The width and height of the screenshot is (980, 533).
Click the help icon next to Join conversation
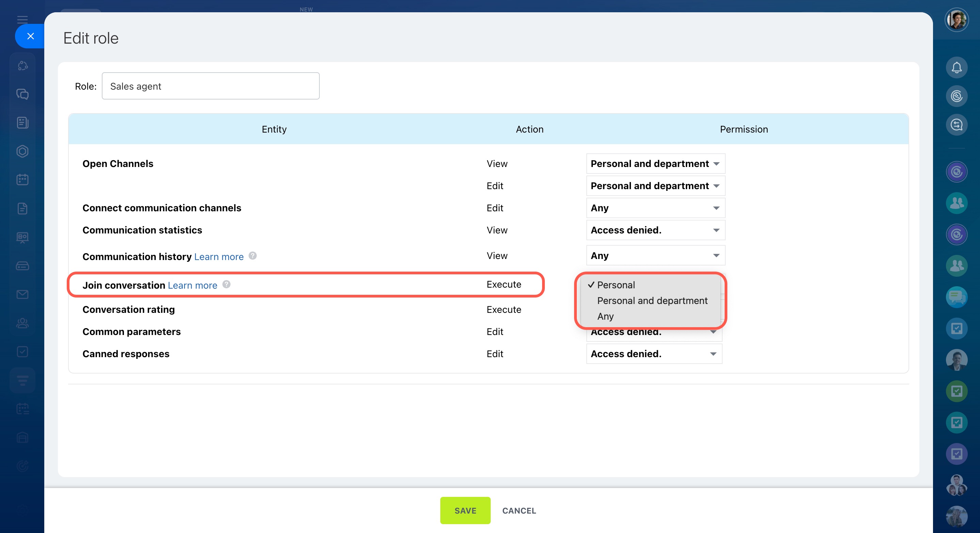(226, 285)
